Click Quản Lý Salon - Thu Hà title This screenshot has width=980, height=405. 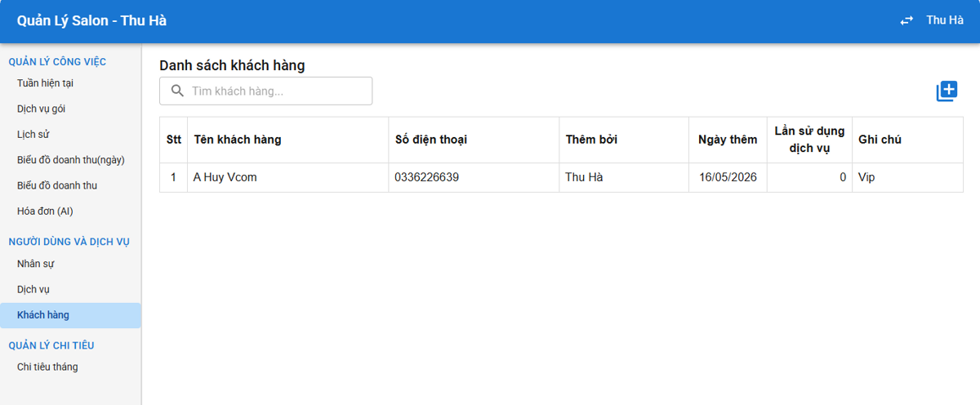(91, 21)
